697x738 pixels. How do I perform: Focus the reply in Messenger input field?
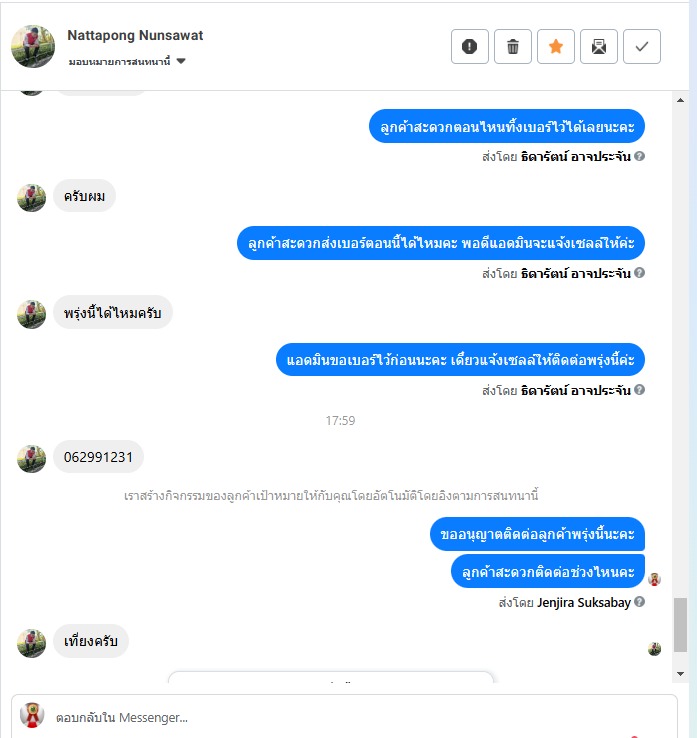coord(344,717)
